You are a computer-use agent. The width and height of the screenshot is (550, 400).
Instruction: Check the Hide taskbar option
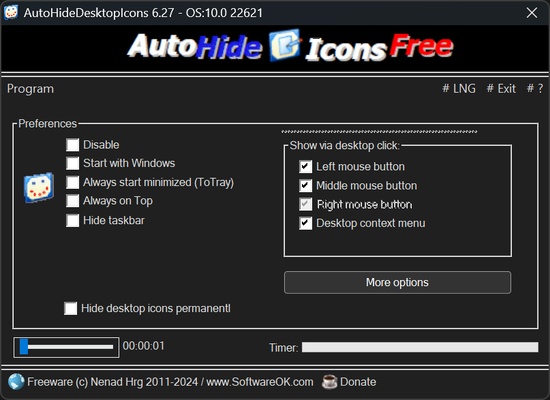tap(73, 220)
